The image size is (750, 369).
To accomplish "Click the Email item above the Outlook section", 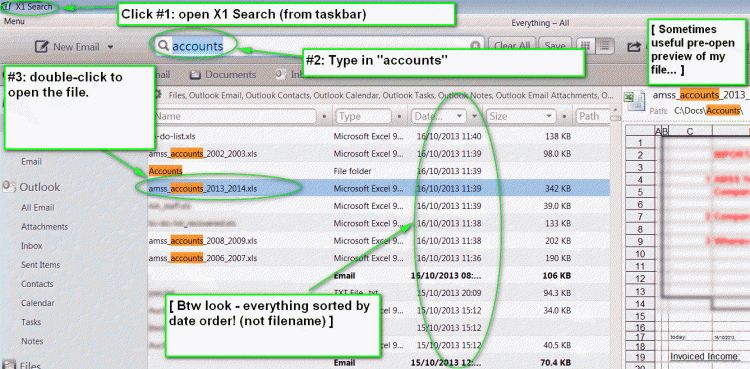I will [31, 162].
